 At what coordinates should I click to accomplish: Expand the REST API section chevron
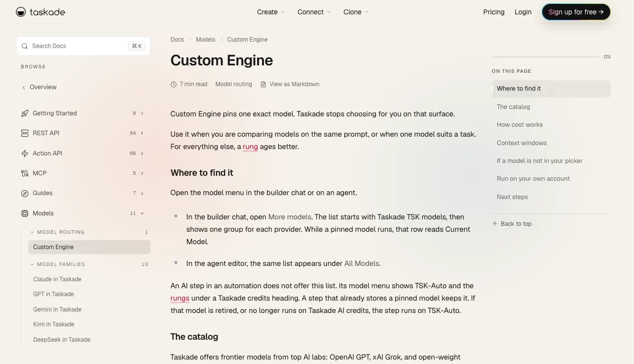[142, 133]
